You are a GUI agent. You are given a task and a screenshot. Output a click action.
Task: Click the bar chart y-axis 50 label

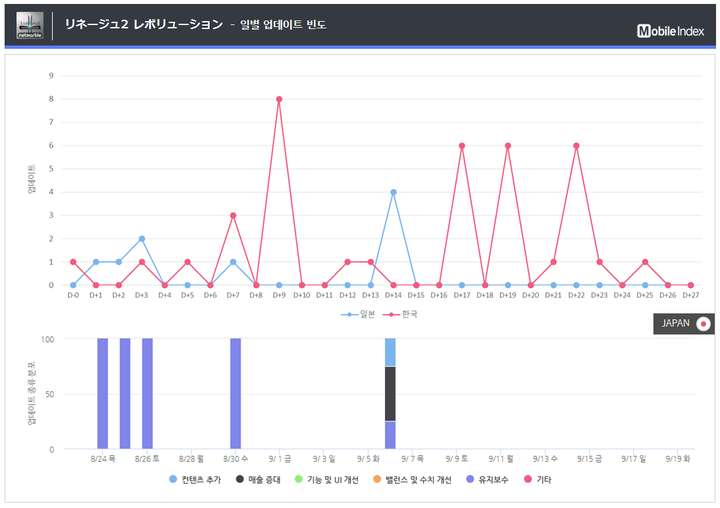[50, 394]
